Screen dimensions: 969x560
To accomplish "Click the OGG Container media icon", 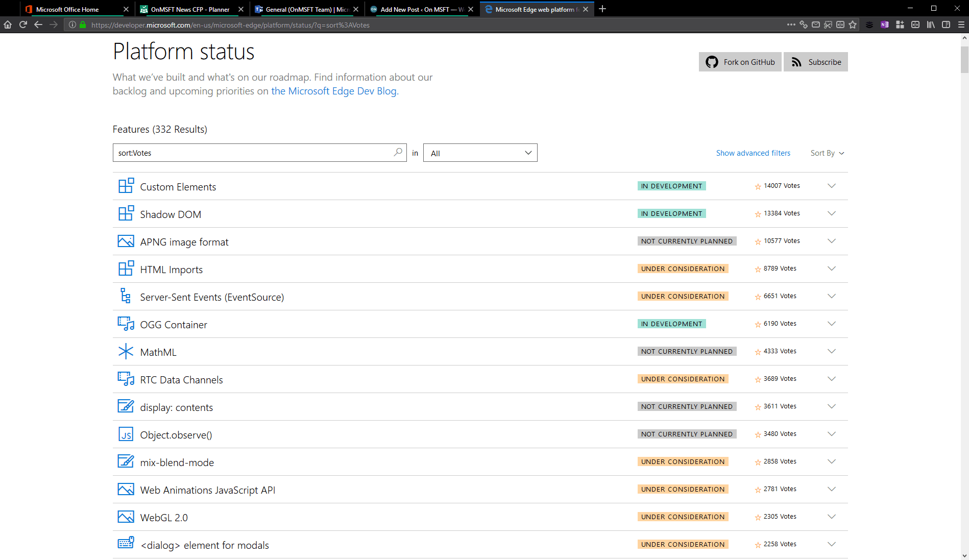I will coord(126,324).
